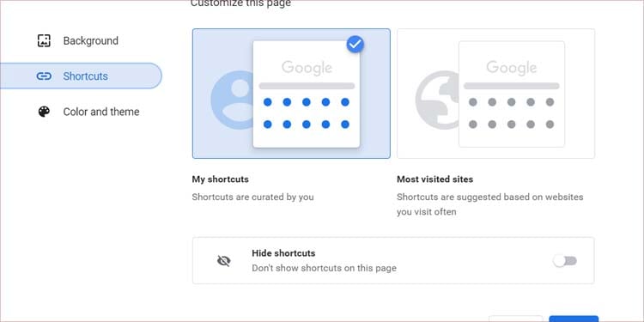
Task: Click the Shortcuts link icon in sidebar
Action: [x=44, y=76]
